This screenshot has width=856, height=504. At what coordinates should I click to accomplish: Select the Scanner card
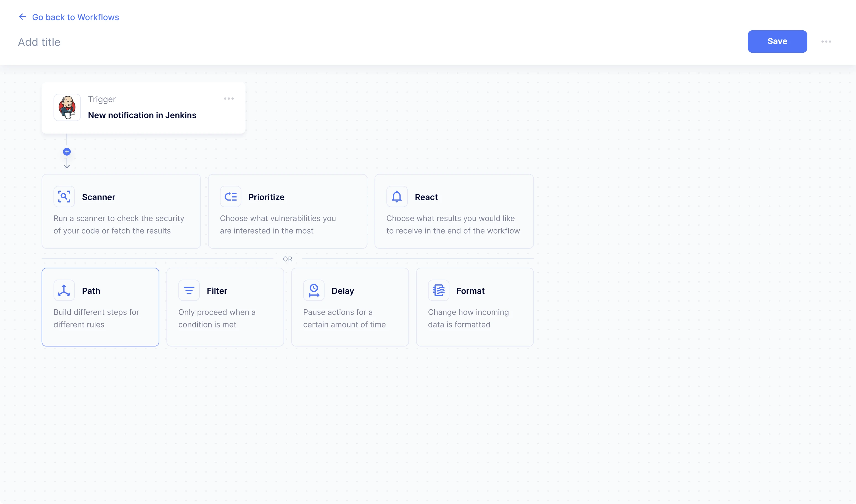(x=121, y=211)
